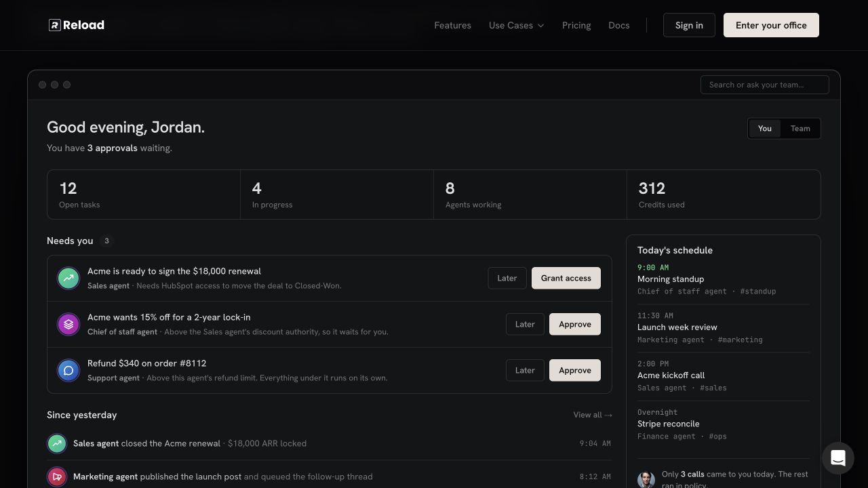Approve the $340 refund on order #8112
This screenshot has width=868, height=488.
coord(575,370)
